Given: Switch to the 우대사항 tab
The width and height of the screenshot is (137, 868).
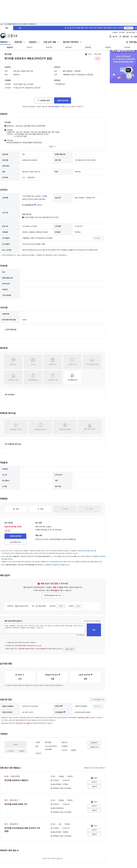Looking at the screenshot, I should [49, 48].
